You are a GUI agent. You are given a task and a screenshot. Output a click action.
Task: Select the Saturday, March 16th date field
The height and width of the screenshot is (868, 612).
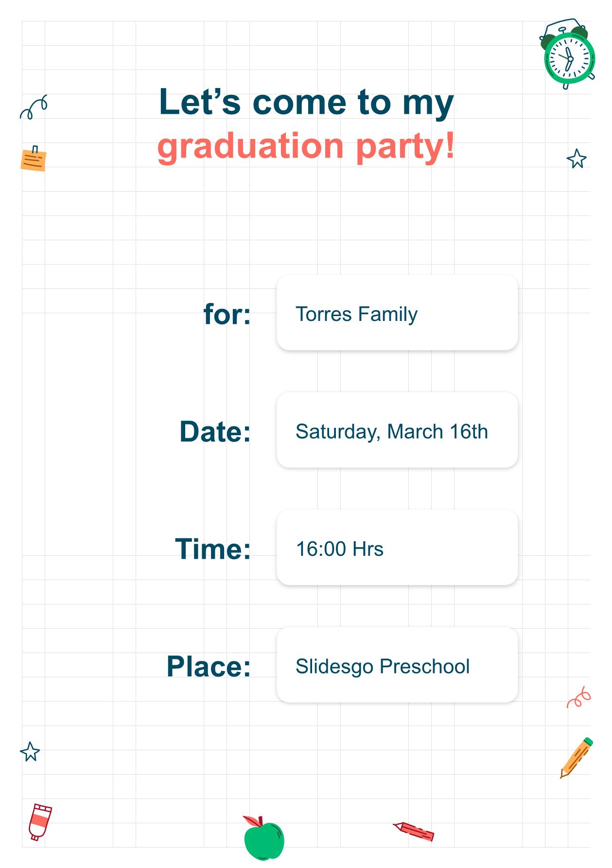pyautogui.click(x=397, y=430)
